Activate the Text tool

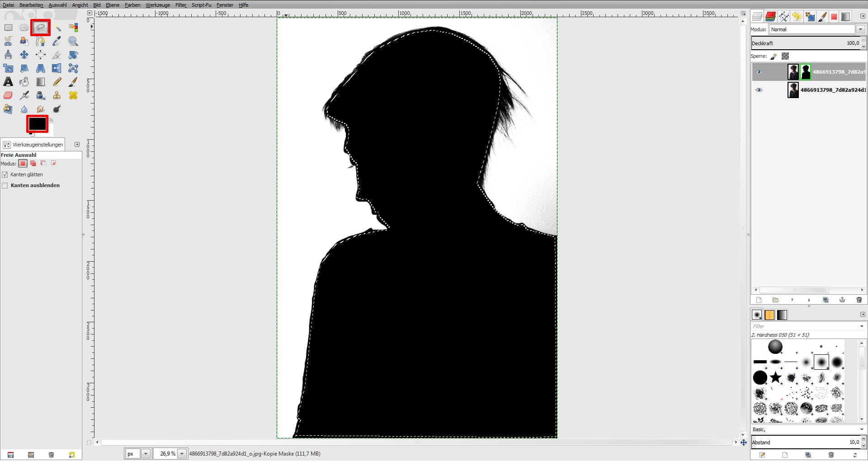point(8,82)
